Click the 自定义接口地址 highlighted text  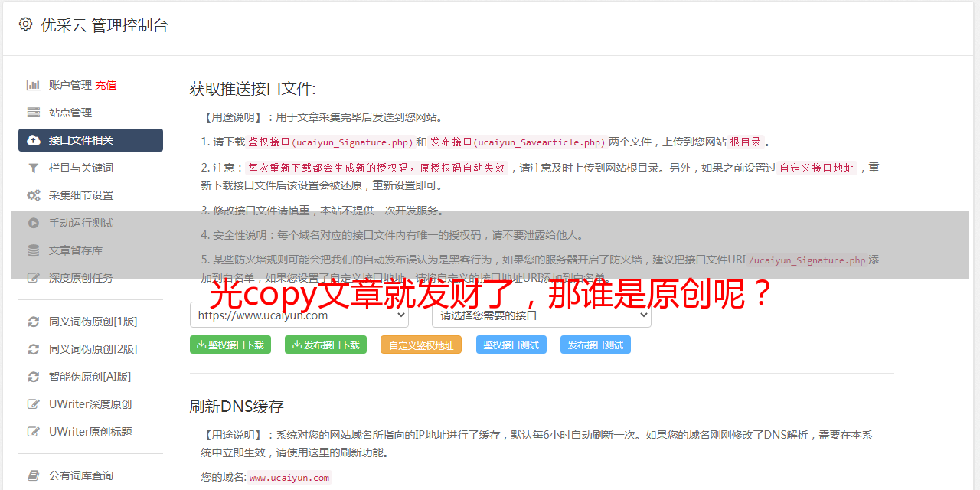(x=816, y=168)
